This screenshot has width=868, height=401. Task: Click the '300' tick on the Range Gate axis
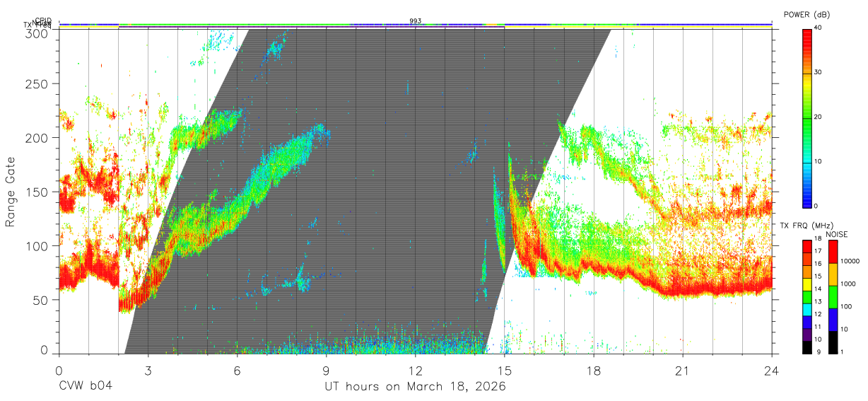[x=38, y=33]
